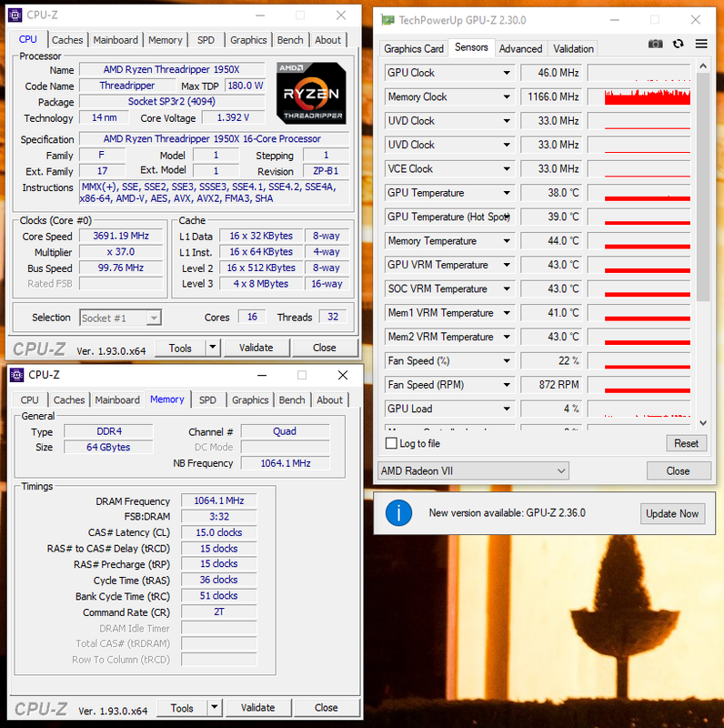
Task: Click the GPU-Z scrollbar down arrow
Action: click(703, 423)
